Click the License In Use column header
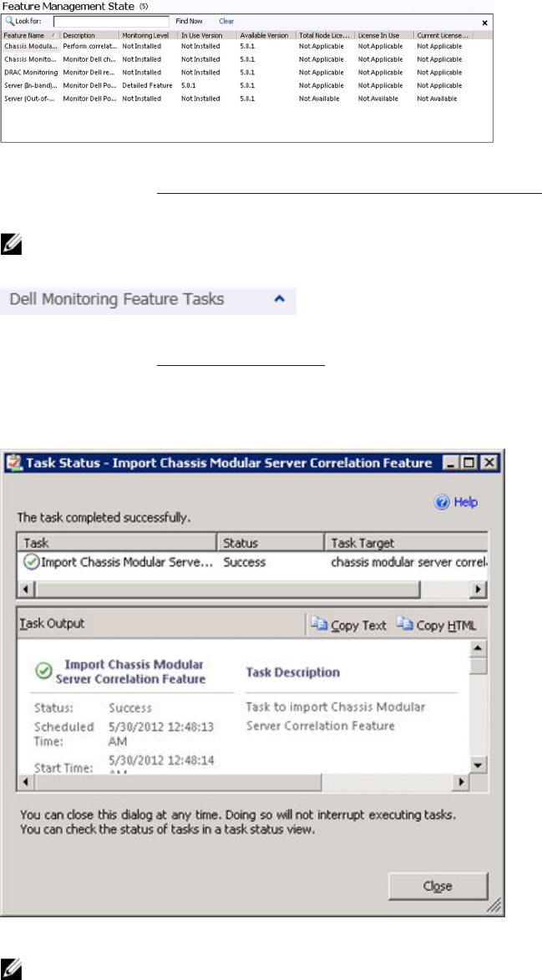 tap(384, 36)
